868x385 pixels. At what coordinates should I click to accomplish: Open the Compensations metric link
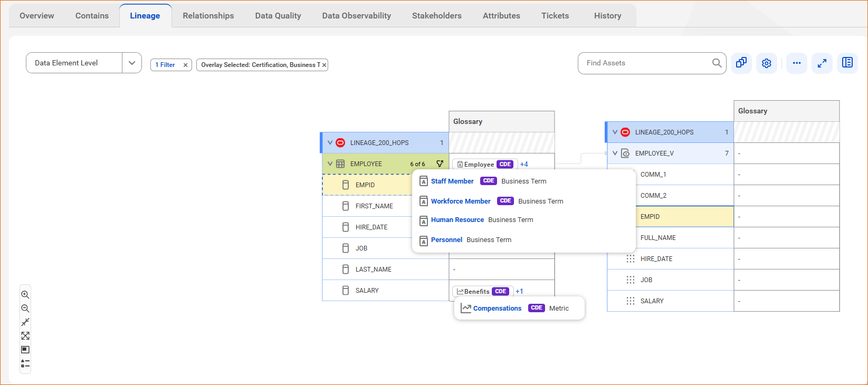(497, 309)
